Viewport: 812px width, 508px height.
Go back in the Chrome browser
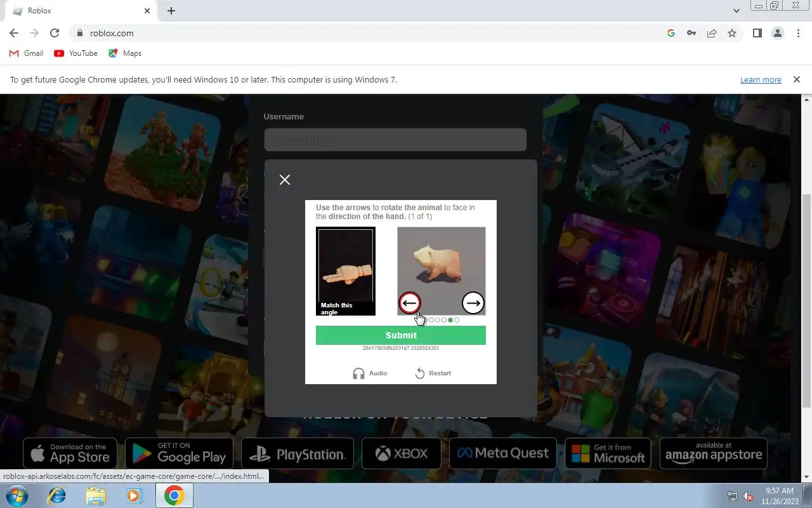tap(14, 33)
